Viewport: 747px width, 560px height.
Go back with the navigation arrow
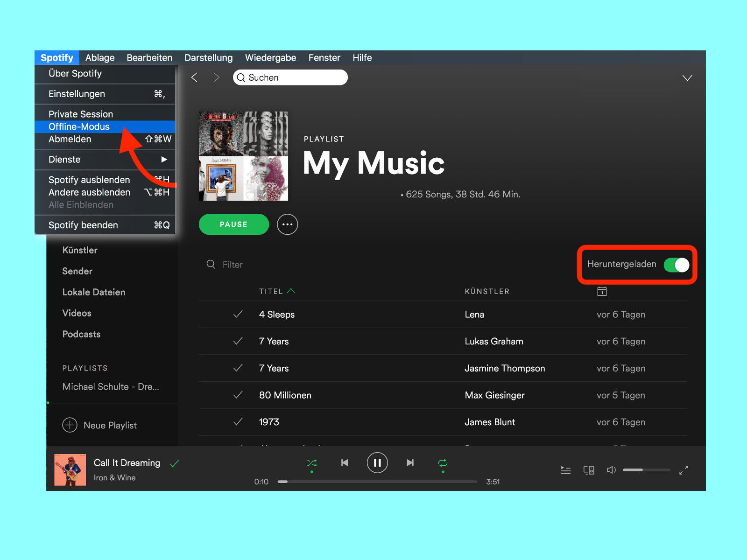point(195,77)
